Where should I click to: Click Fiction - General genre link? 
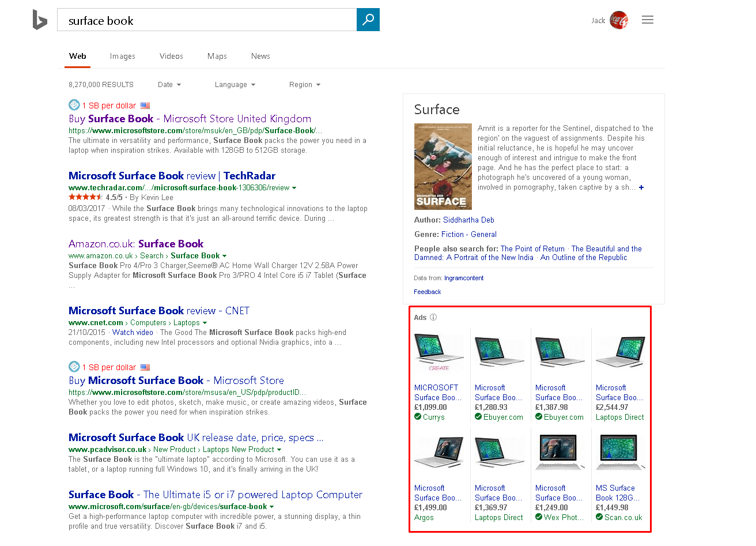(468, 235)
